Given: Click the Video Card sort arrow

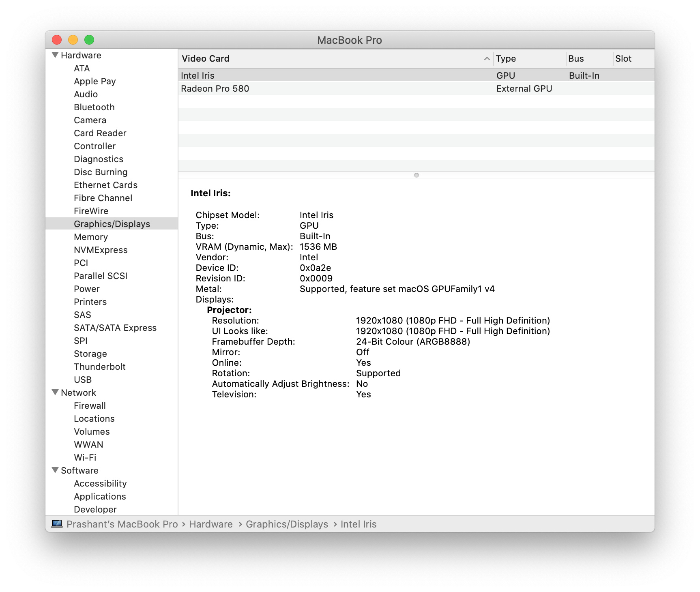Looking at the screenshot, I should point(487,58).
